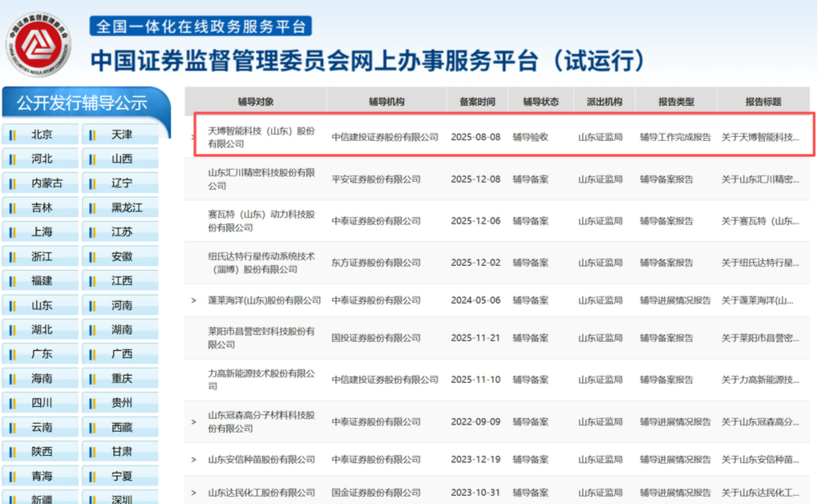Expand the 山东安信种苗 row arrow
This screenshot has width=833, height=504.
tap(193, 460)
